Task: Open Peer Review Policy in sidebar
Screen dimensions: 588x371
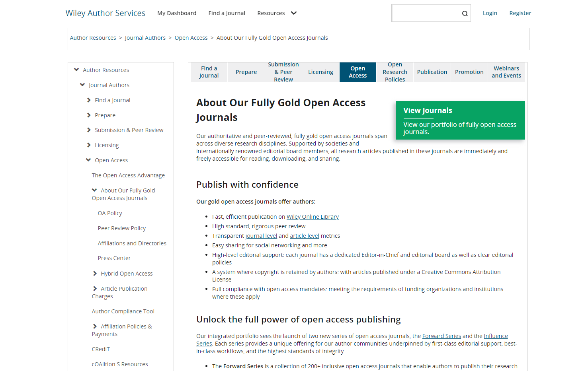Action: [x=122, y=228]
